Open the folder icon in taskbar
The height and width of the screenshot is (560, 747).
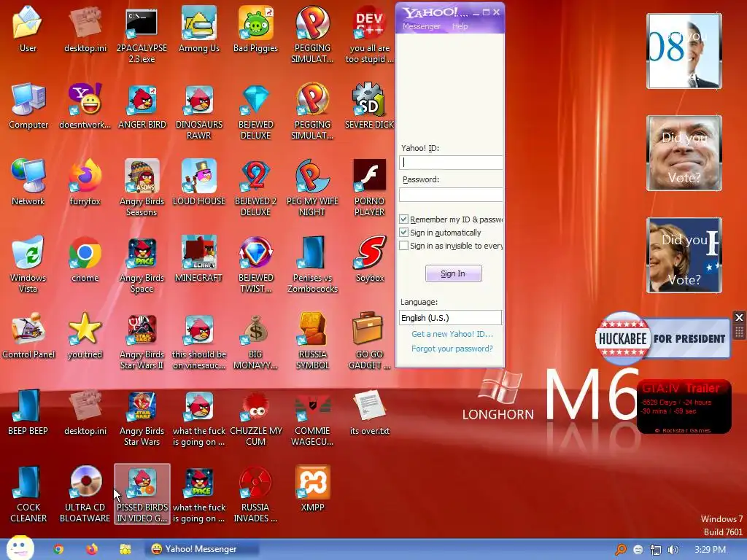[125, 550]
